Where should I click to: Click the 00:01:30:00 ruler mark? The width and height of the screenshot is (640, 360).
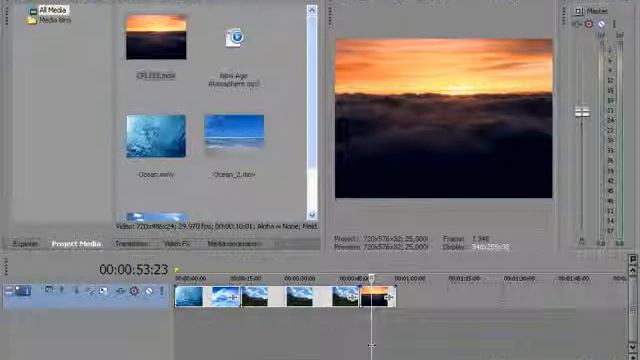coord(519,278)
